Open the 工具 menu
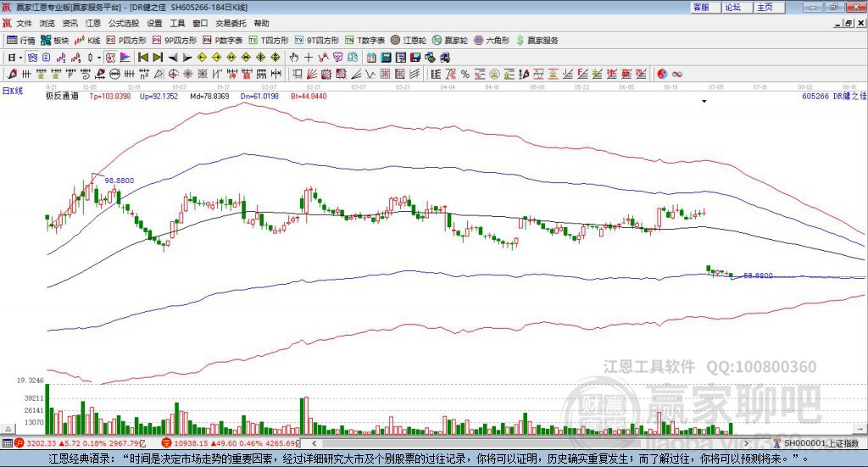 click(x=177, y=23)
